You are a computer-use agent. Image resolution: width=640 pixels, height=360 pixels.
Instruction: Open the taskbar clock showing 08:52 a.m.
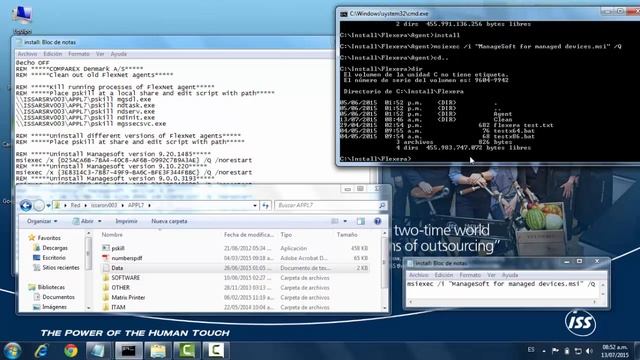pos(615,351)
